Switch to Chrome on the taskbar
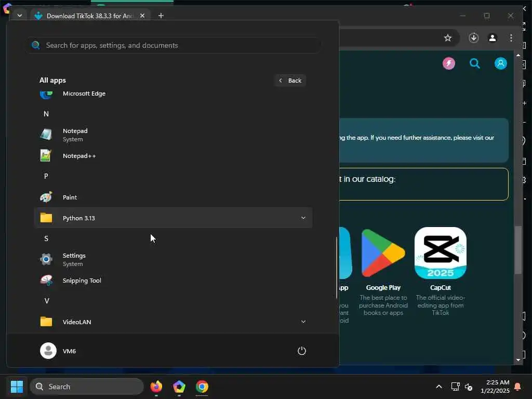532x399 pixels. (202, 387)
